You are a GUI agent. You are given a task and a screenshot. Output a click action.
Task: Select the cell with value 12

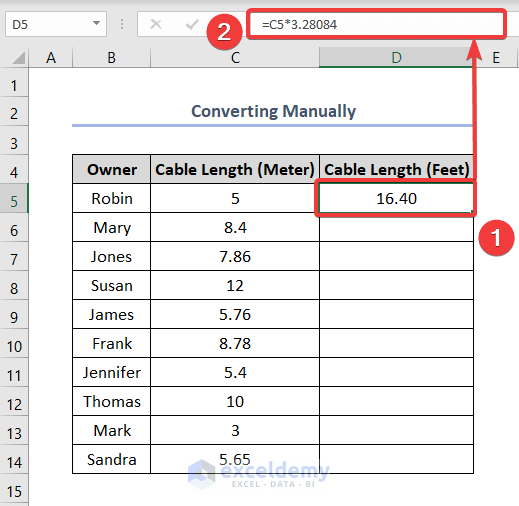point(235,285)
